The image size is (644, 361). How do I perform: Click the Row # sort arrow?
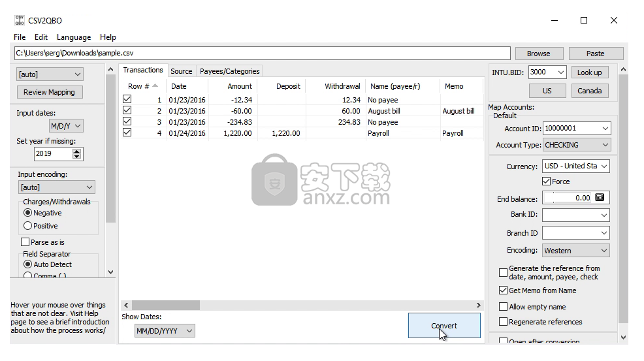[155, 86]
